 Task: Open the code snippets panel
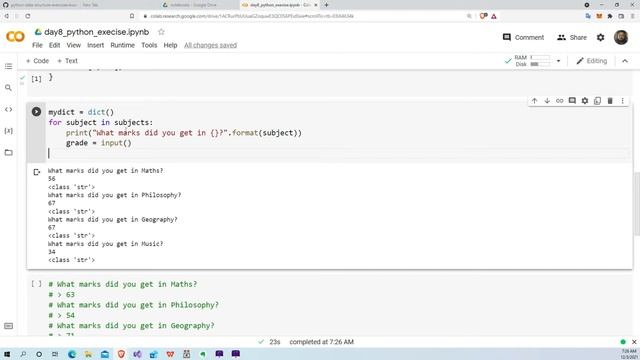pos(9,109)
